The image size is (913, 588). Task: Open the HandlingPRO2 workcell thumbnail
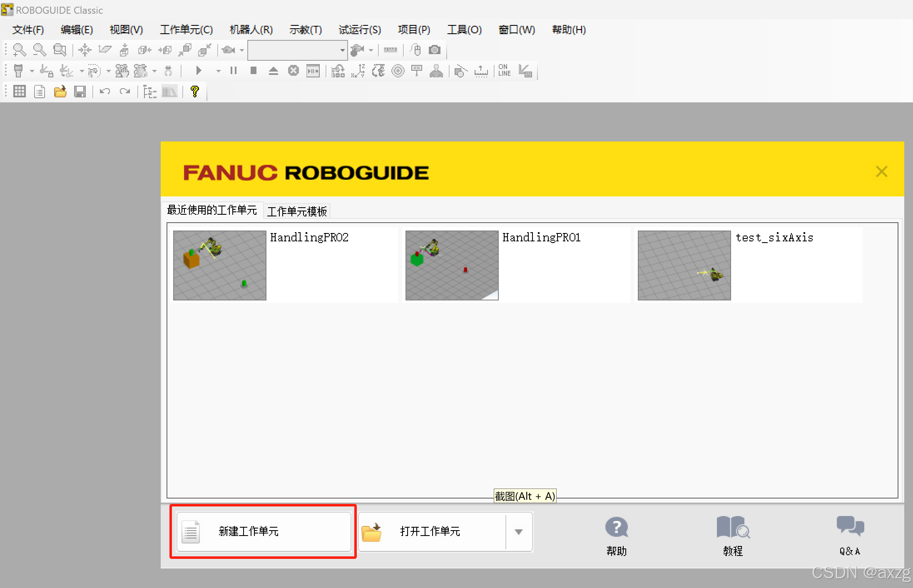219,265
